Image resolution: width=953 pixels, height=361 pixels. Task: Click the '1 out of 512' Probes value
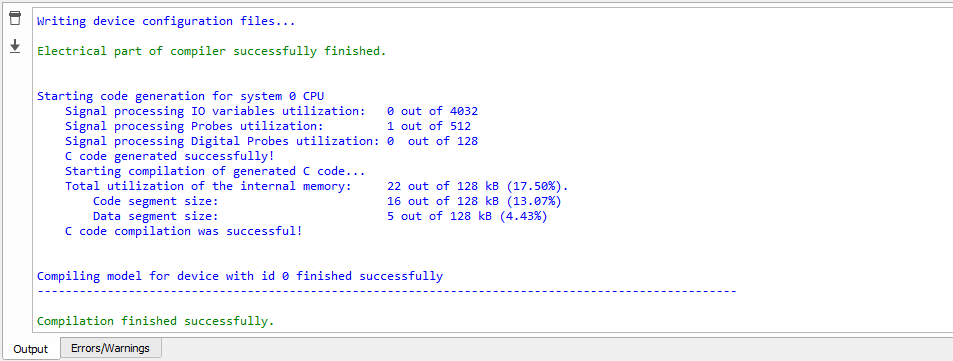(x=428, y=126)
